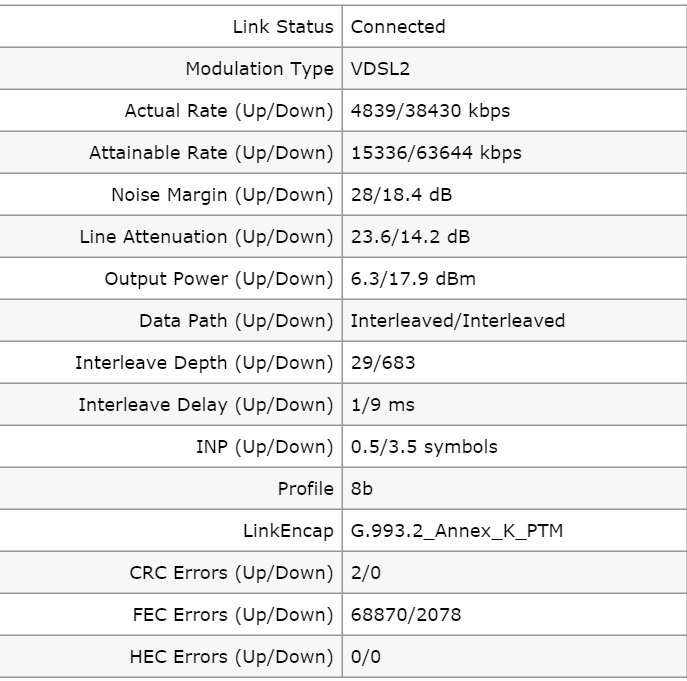The image size is (687, 681).
Task: Click the 4839/38430 kbps value
Action: [430, 111]
